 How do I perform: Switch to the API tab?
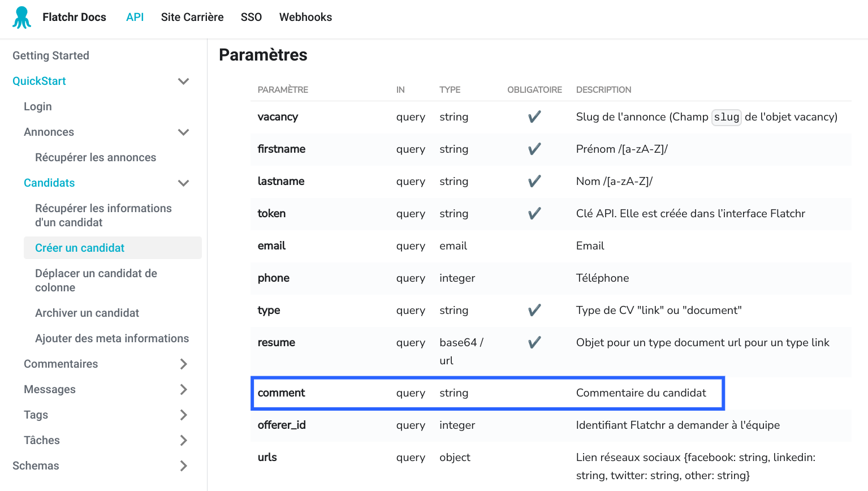tap(135, 16)
